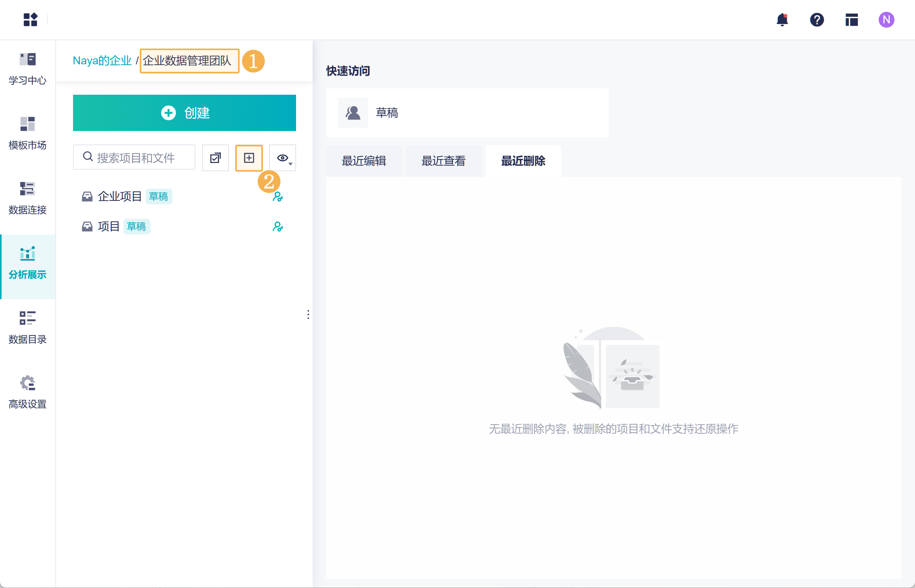Viewport: 915px width, 588px height.
Task: Open the eye visibility filter dropdown
Action: point(283,158)
